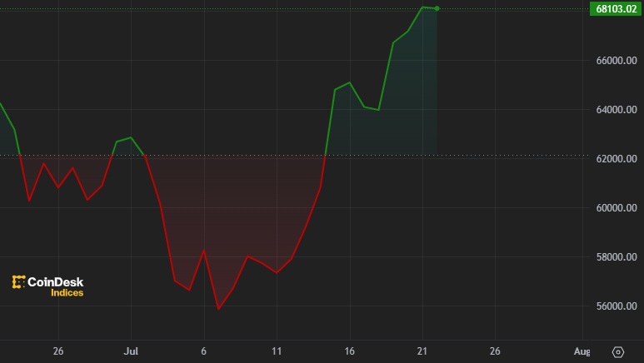Select the 16 label on the date axis

click(350, 351)
